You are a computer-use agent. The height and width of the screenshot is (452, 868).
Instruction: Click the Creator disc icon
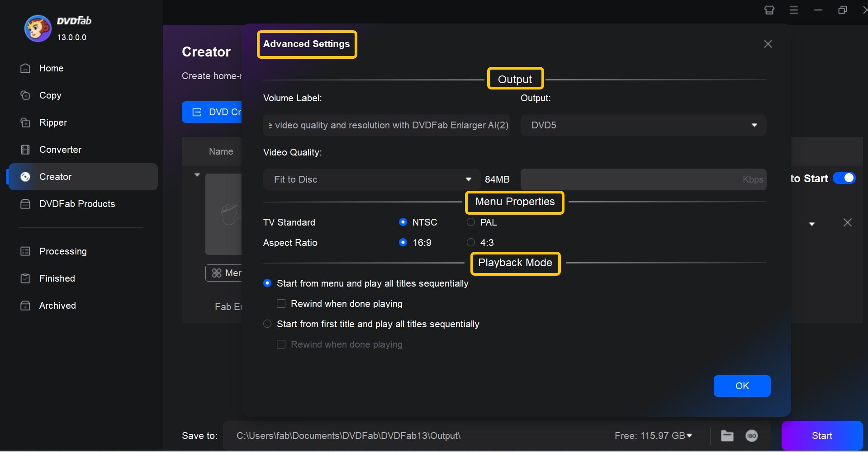pyautogui.click(x=25, y=177)
